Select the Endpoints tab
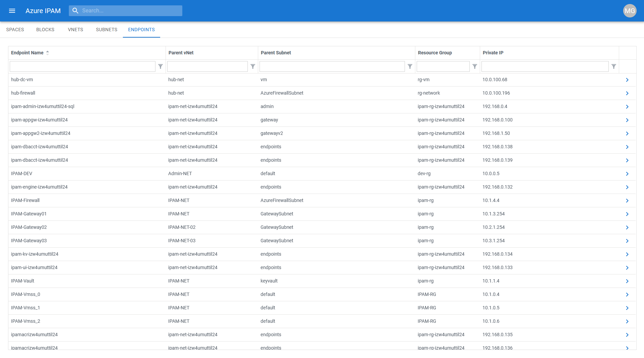 tap(141, 30)
